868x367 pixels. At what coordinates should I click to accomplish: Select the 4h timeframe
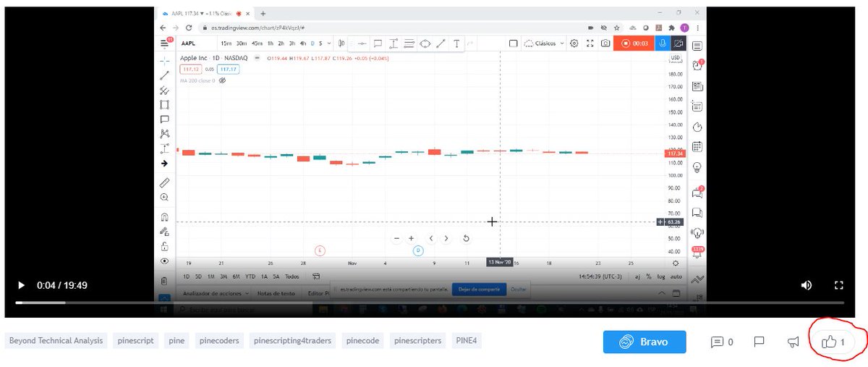point(302,43)
